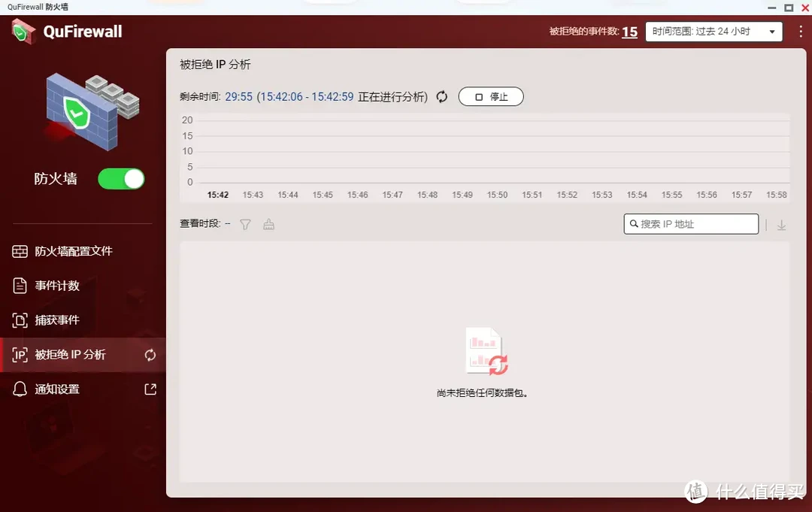
Task: Click the 被拒绝 IP 分析 page heading
Action: tap(215, 65)
